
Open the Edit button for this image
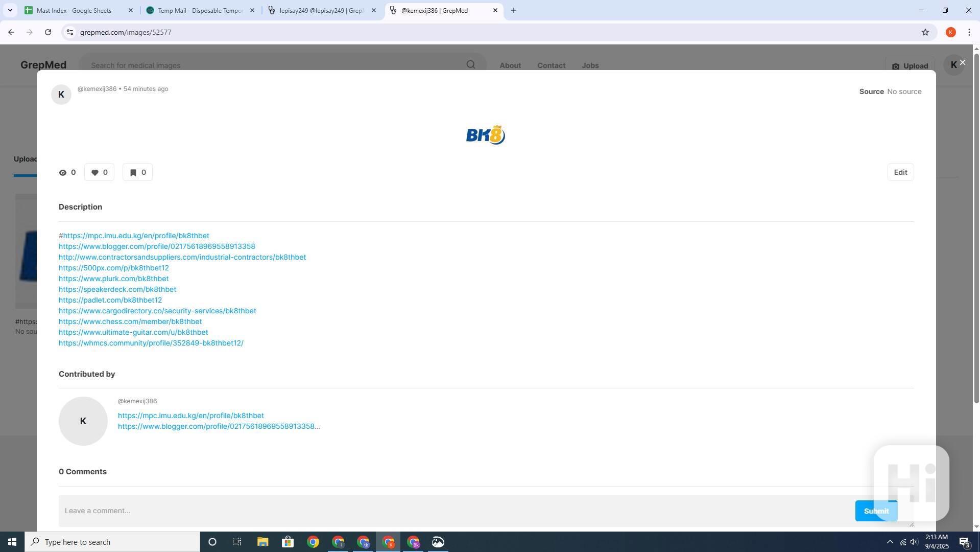click(x=900, y=172)
